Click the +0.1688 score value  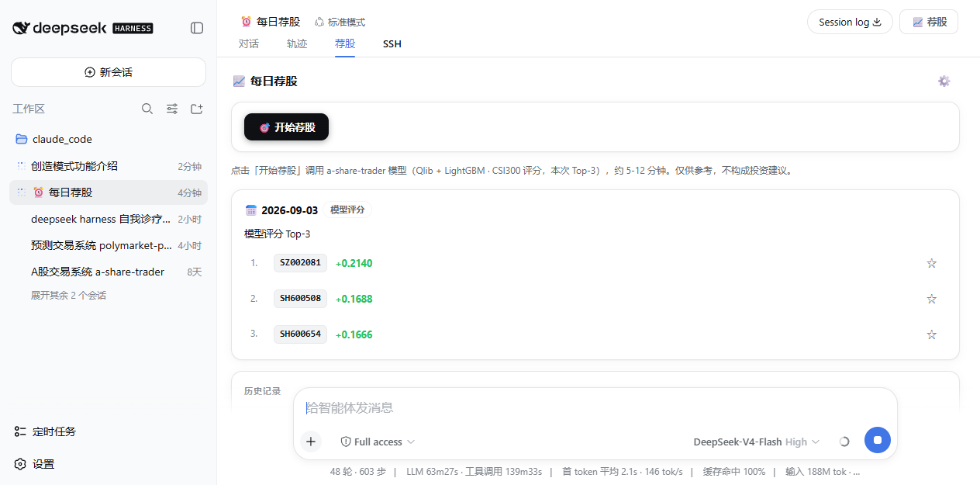pos(354,299)
